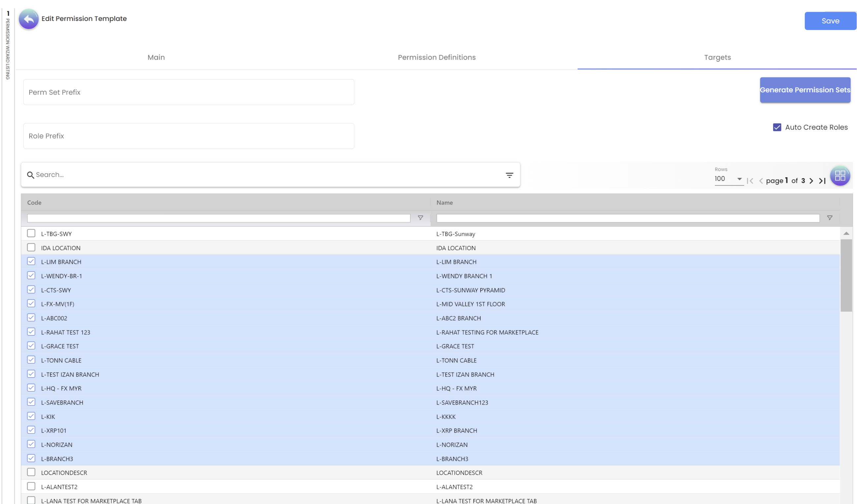Uncheck the L-LIM BRANCH row checkbox
857x504 pixels.
click(31, 262)
